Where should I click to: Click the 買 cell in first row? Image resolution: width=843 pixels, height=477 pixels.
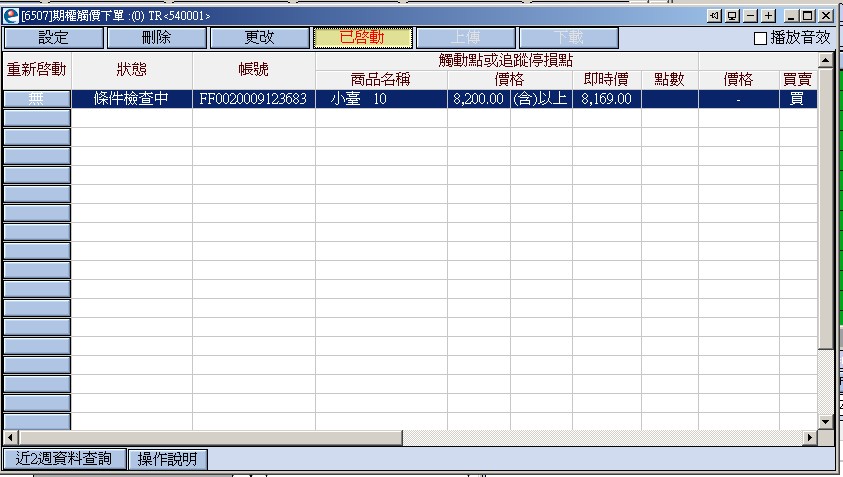[798, 98]
